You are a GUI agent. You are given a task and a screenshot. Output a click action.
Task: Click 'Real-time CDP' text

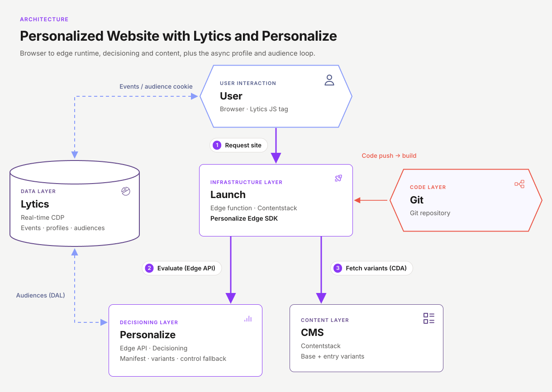click(43, 217)
